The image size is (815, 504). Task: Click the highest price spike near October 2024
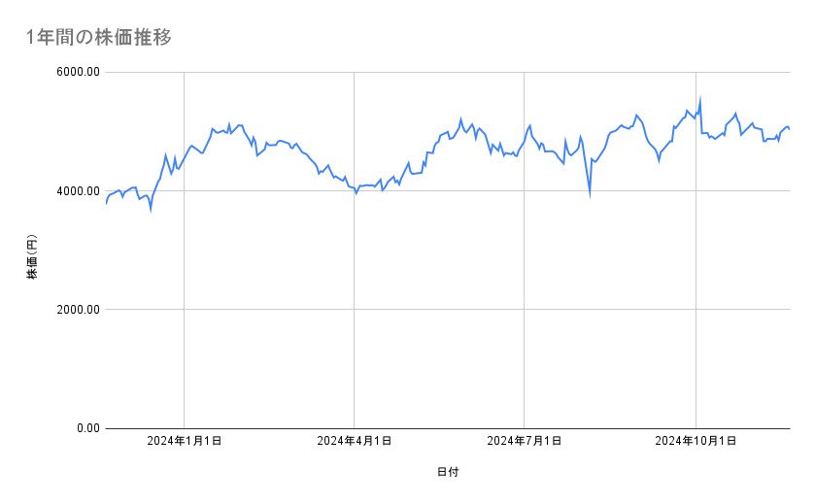700,98
